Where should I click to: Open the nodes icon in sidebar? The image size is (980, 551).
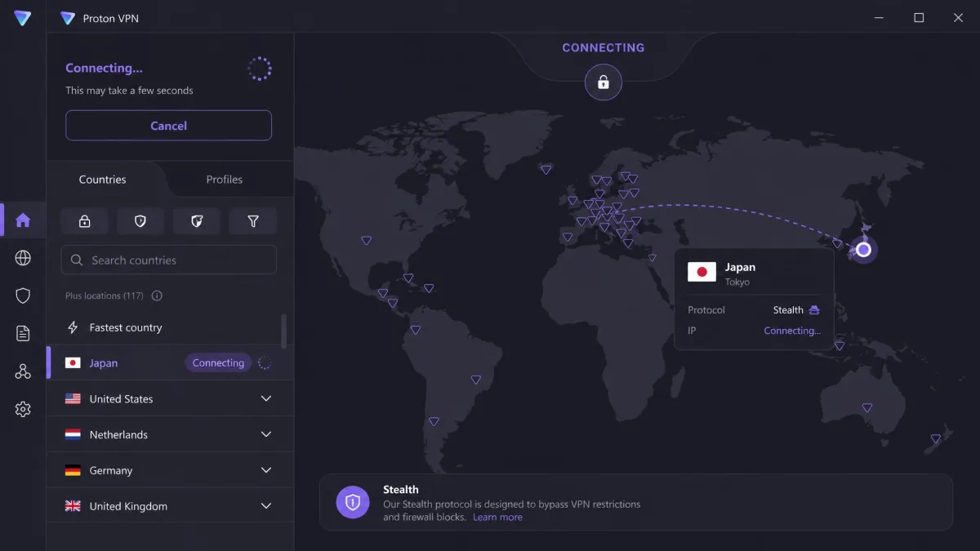tap(23, 371)
